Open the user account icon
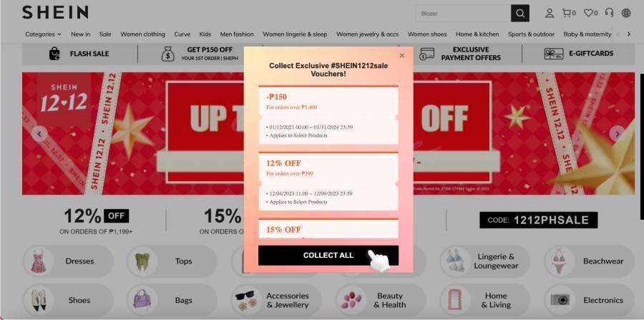The width and height of the screenshot is (644, 320). [x=549, y=13]
